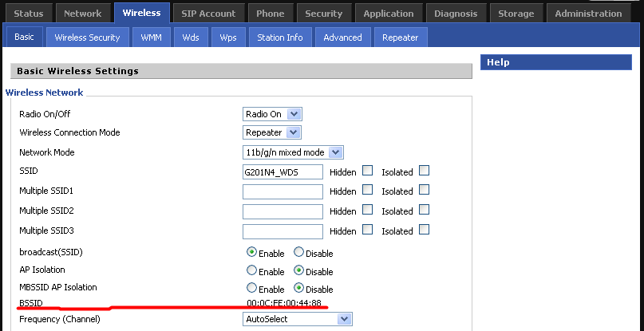Image resolution: width=644 pixels, height=331 pixels.
Task: Select the Station Info sub-tab
Action: (279, 37)
